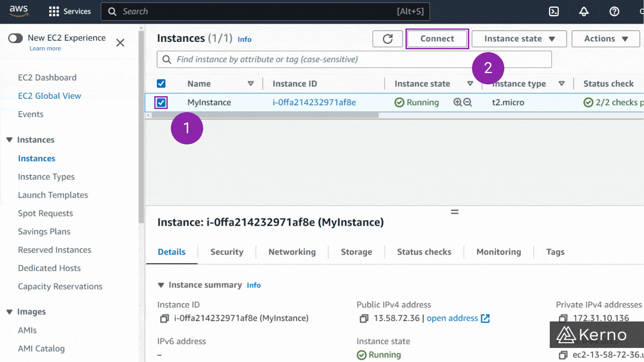Open Reserved Instances in sidebar
Screen dimensions: 644x362
[x=54, y=250]
